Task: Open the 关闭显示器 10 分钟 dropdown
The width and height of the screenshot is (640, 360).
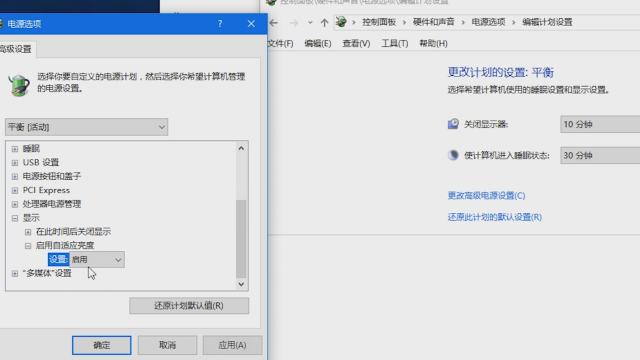Action: 600,124
